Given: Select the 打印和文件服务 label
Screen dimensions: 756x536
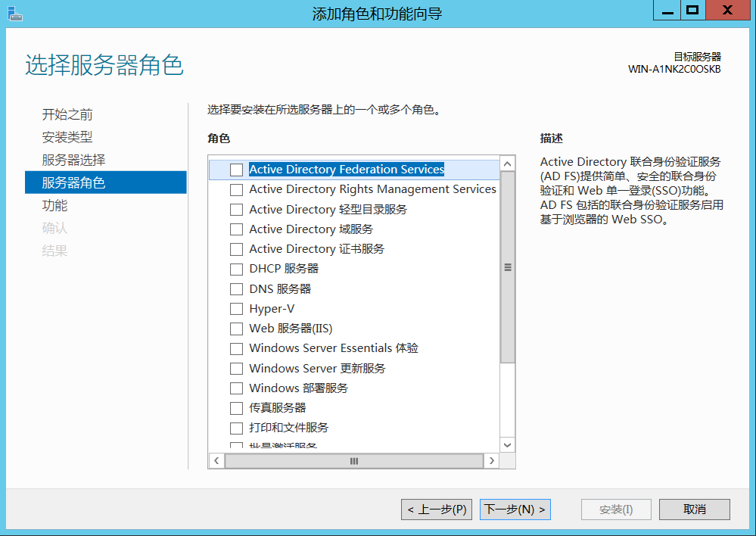Looking at the screenshot, I should click(289, 428).
